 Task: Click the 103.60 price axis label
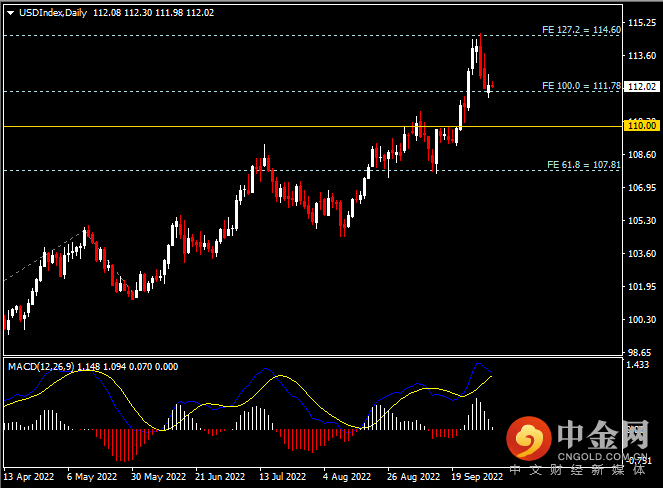pyautogui.click(x=642, y=254)
